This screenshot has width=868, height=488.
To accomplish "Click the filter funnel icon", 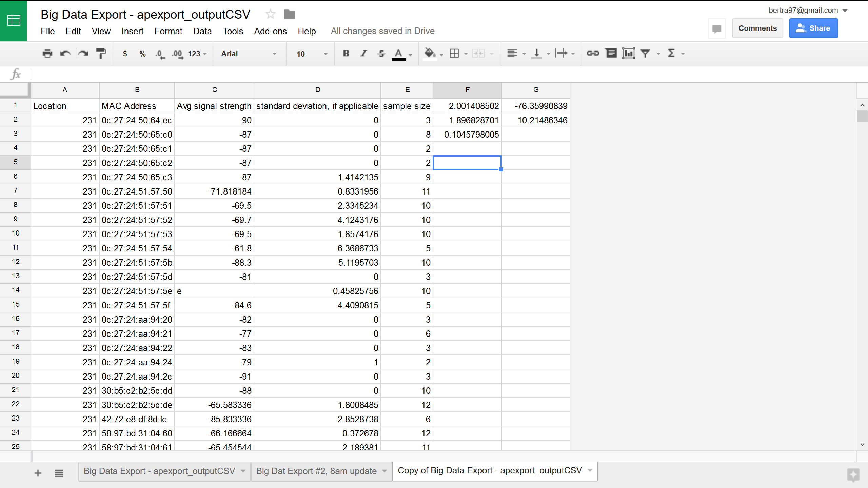I will 646,53.
